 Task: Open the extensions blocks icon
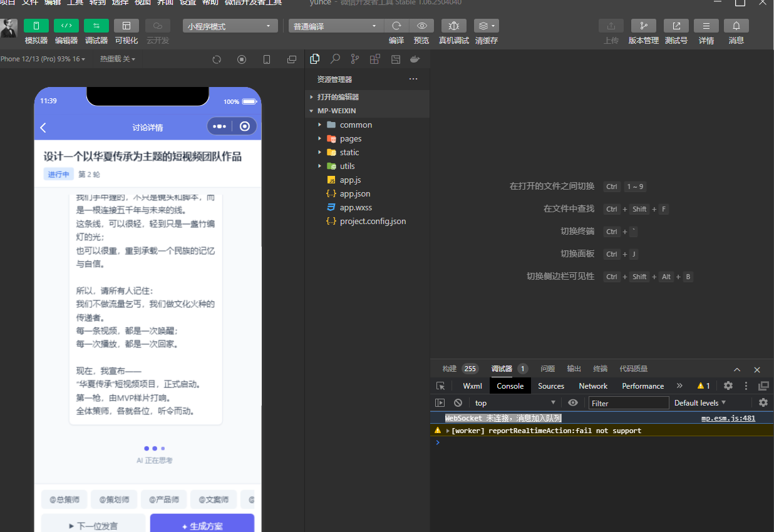375,59
